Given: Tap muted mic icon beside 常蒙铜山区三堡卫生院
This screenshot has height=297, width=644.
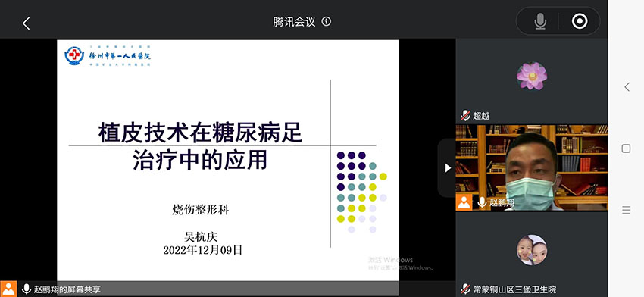Looking at the screenshot, I should [465, 289].
